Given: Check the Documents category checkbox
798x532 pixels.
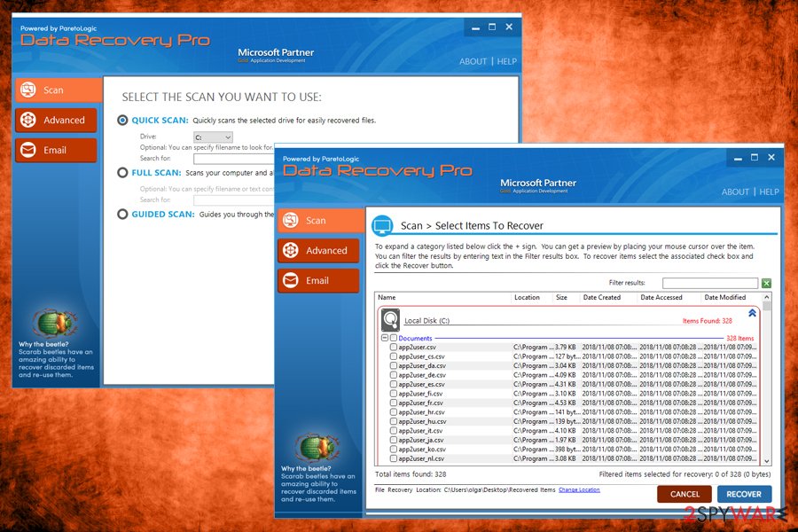Looking at the screenshot, I should point(394,338).
